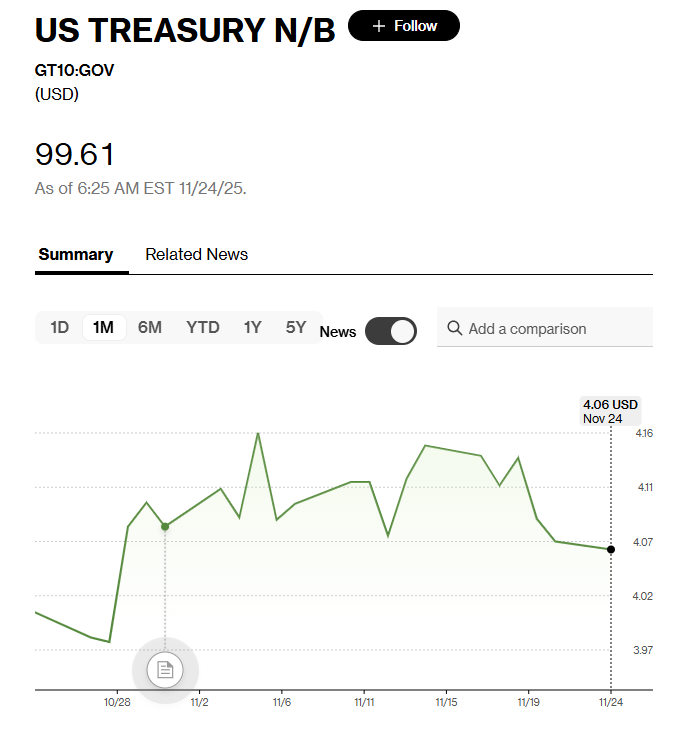Select the 1M time range

point(103,327)
